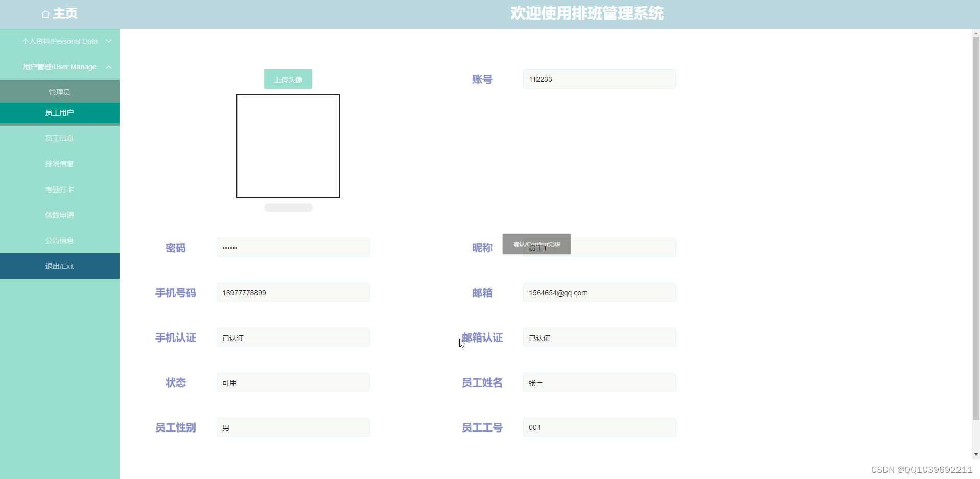Click the 昵称 label
980x479 pixels.
click(x=482, y=248)
